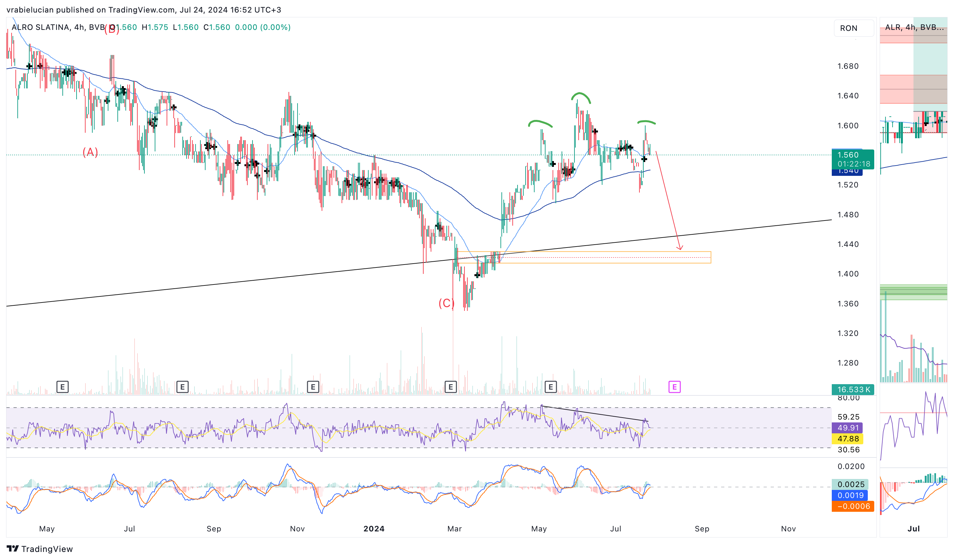Image resolution: width=954 pixels, height=560 pixels.
Task: Click the earnings E marker near November 2023
Action: (x=313, y=387)
